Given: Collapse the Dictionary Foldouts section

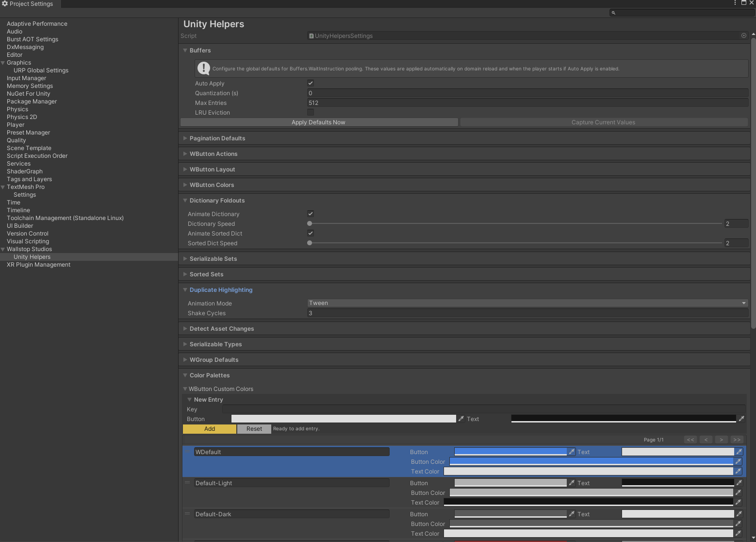Looking at the screenshot, I should tap(185, 200).
